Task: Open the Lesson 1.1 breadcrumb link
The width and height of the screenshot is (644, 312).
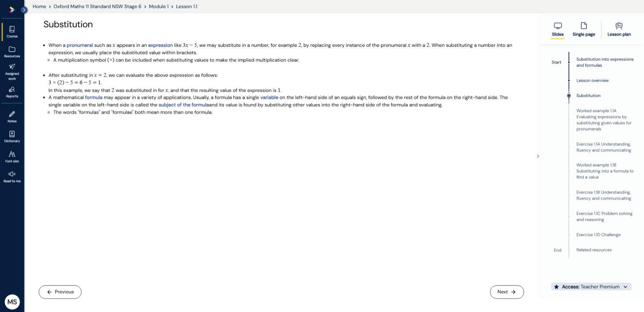Action: click(187, 6)
